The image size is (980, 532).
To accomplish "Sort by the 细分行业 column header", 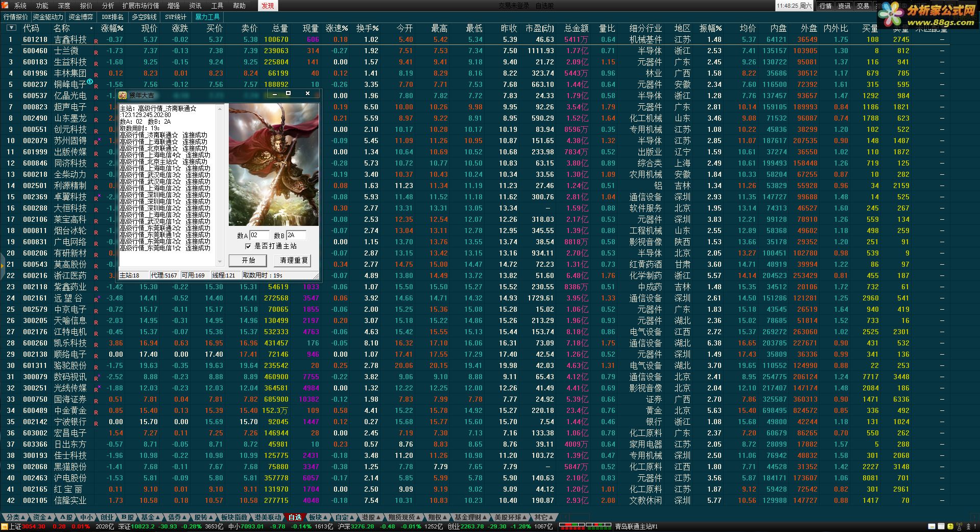I will click(646, 28).
